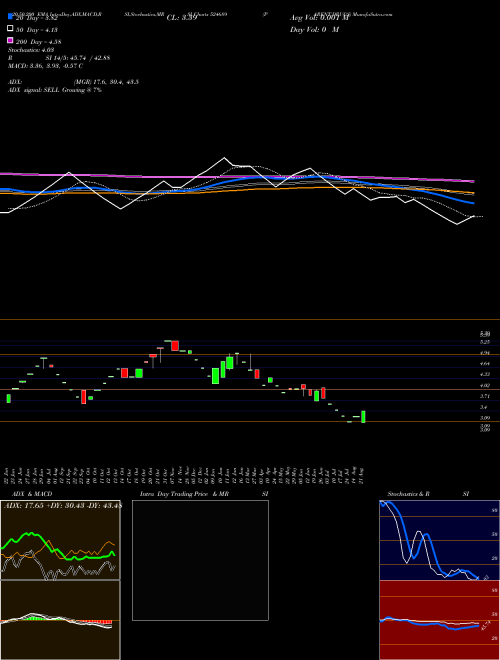Click the blue 20 Day legend swatch
The width and height of the screenshot is (500, 660).
pyautogui.click(x=11, y=17)
